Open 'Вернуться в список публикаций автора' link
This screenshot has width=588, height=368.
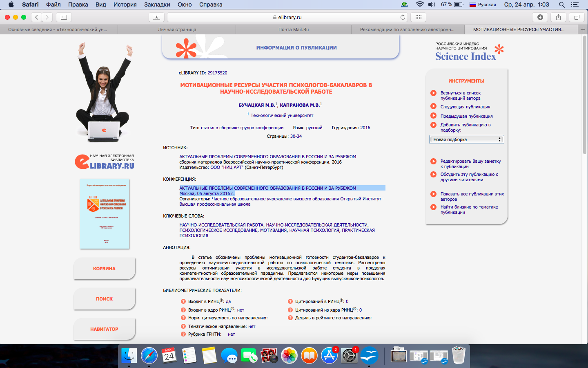point(461,96)
